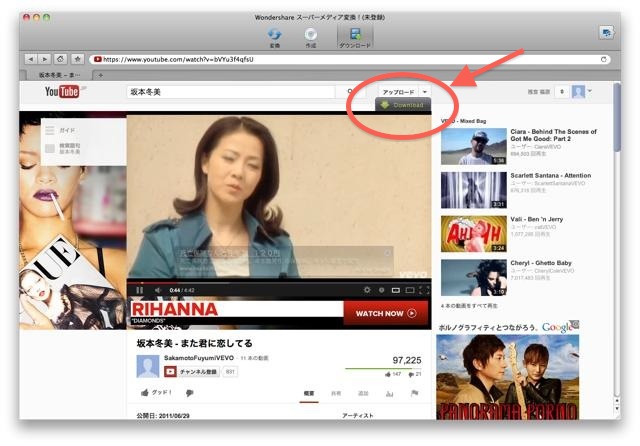The height and width of the screenshot is (446, 640).
Task: Subscribe with the チャンネル登録 button
Action: pos(192,371)
